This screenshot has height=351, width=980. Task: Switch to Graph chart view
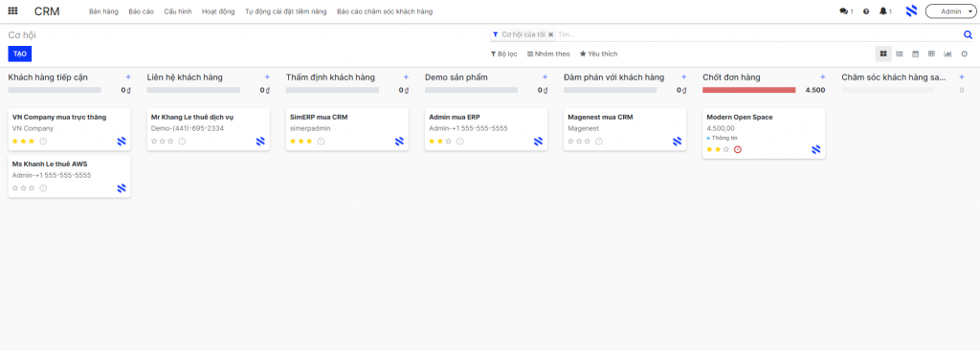coord(948,54)
